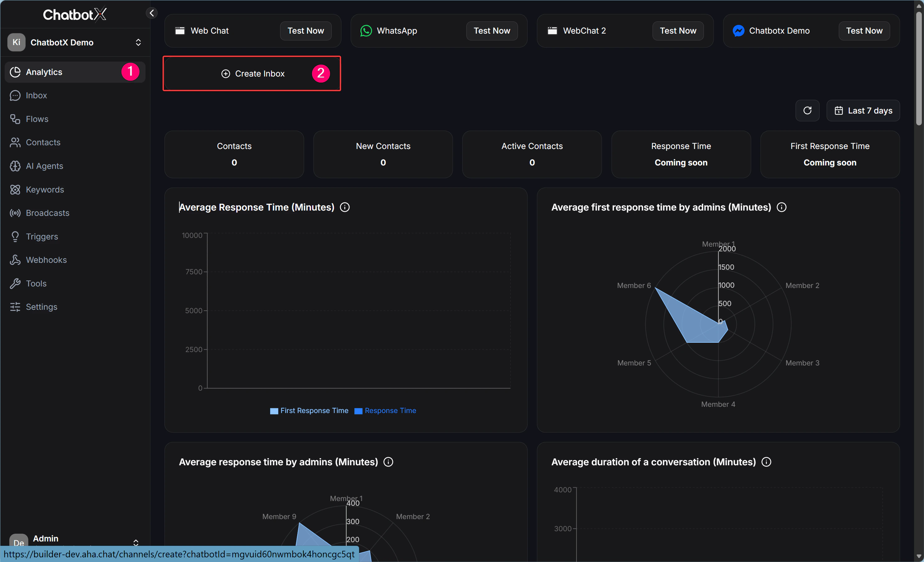Click the 'Average Response Time (Minutes)' heading
Viewport: 924px width, 562px height.
click(x=256, y=207)
